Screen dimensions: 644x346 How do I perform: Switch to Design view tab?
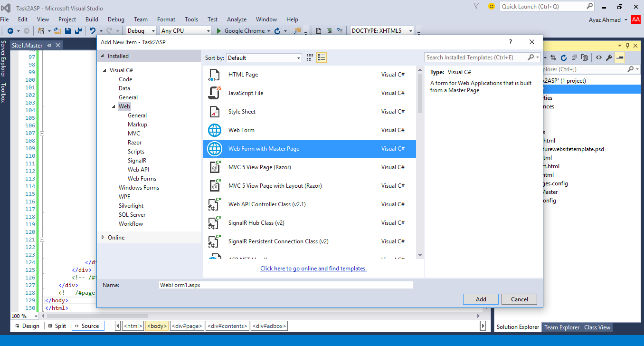pos(27,326)
